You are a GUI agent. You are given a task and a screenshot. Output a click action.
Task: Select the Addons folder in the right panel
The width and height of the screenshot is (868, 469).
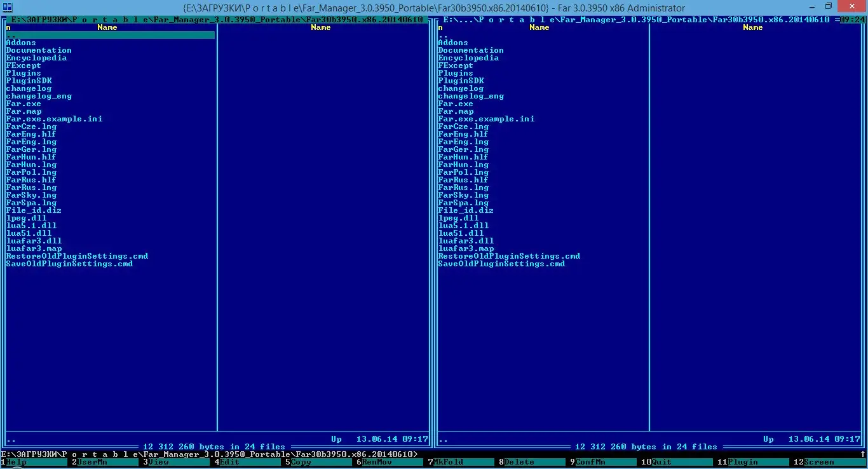point(453,43)
